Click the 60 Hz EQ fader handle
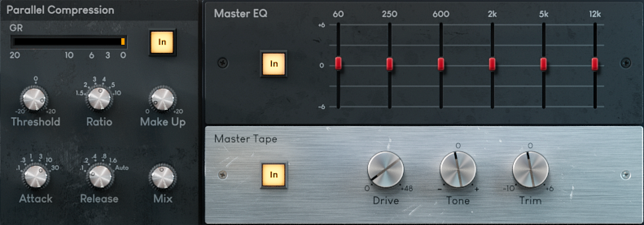Screen dimensions: 644x225 coord(338,63)
